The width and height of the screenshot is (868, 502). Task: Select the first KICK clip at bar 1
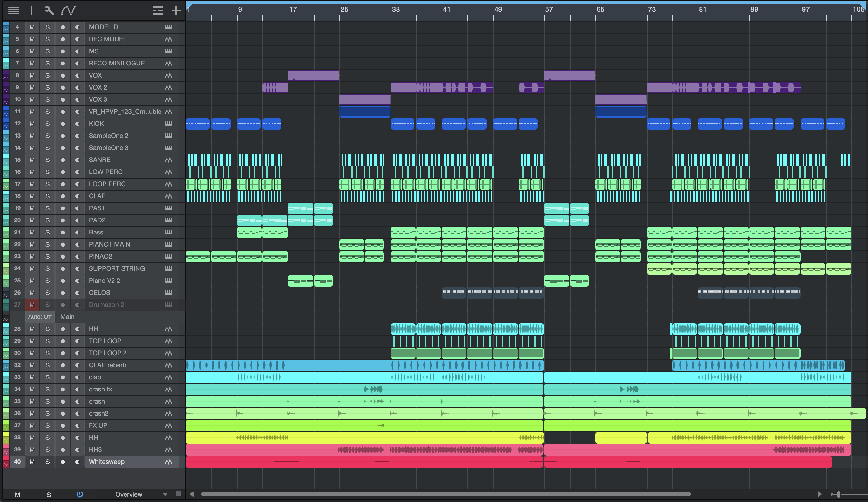198,123
